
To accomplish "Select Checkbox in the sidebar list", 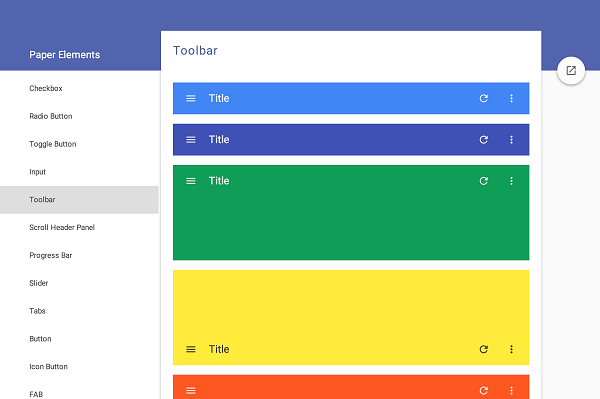I will [79, 88].
